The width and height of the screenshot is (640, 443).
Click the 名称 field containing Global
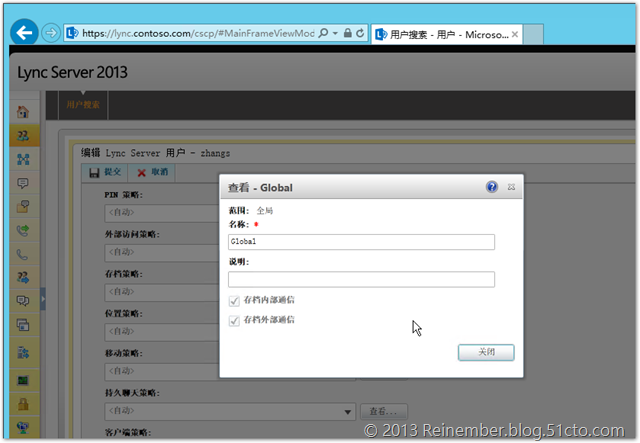pyautogui.click(x=360, y=242)
